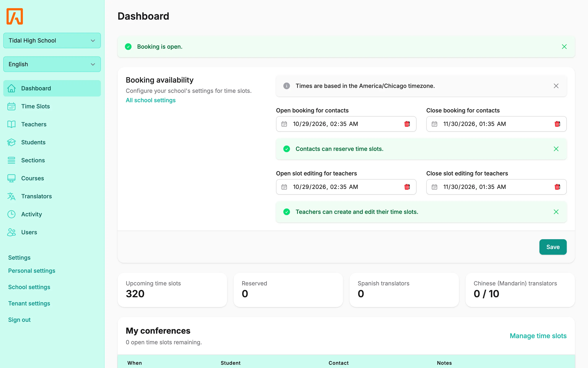
Task: Click the Time Slots calendar icon
Action: [11, 106]
